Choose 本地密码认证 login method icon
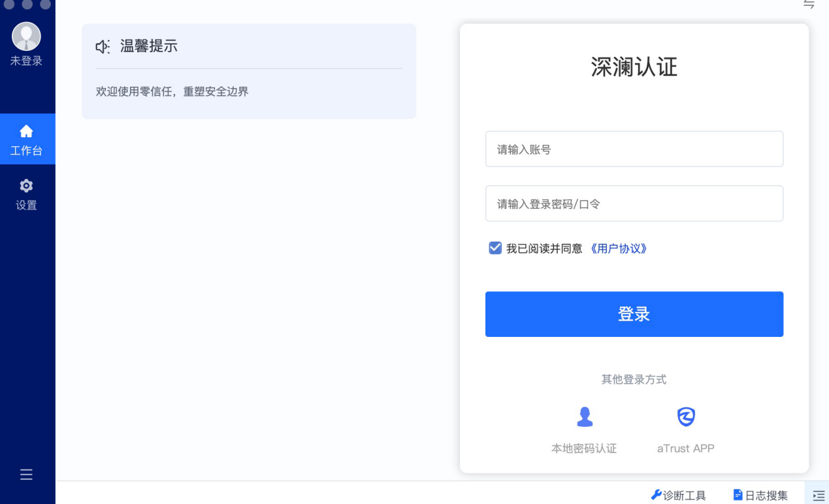 585,417
